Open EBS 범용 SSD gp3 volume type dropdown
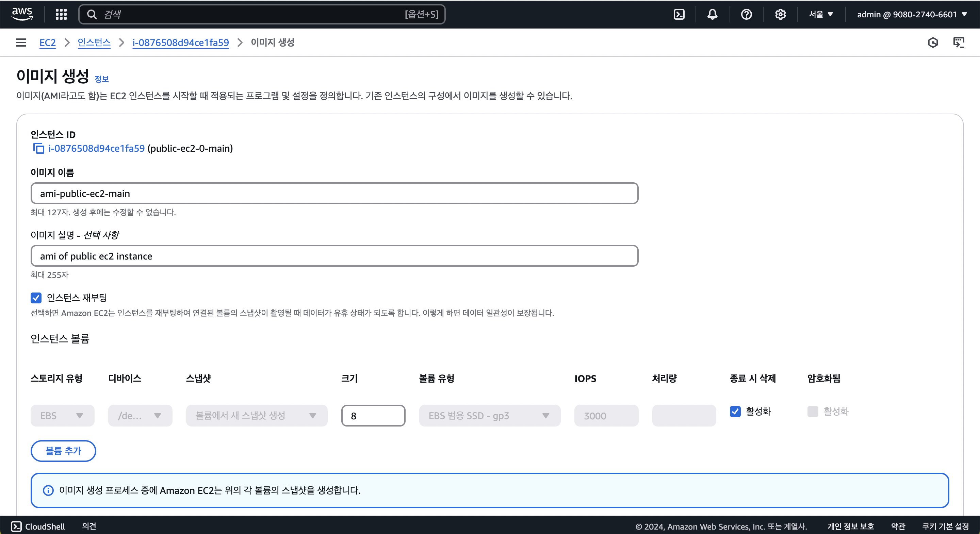This screenshot has height=534, width=980. [489, 416]
